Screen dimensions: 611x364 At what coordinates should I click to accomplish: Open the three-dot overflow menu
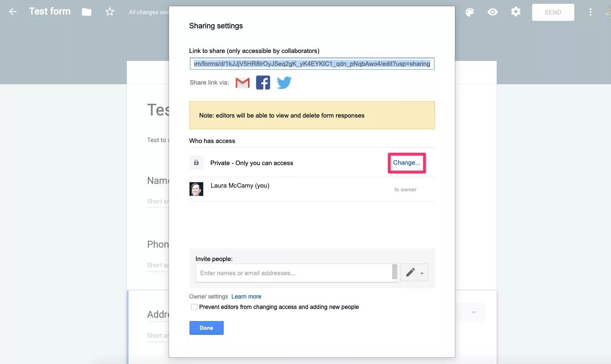point(590,12)
